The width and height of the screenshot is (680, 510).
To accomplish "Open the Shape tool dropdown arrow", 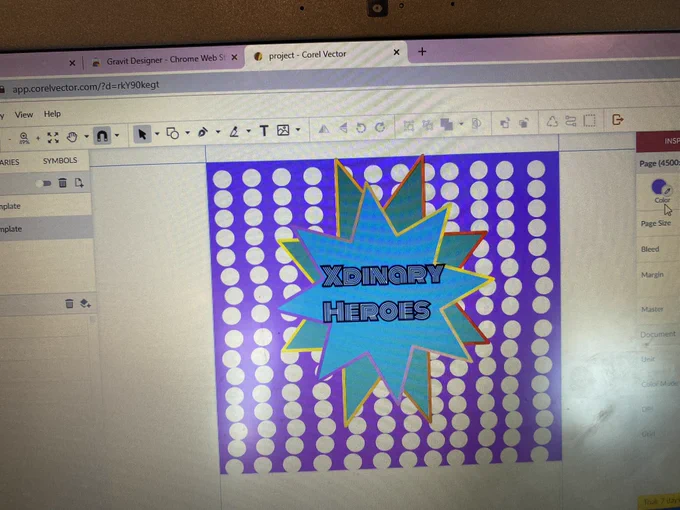I will pyautogui.click(x=187, y=133).
